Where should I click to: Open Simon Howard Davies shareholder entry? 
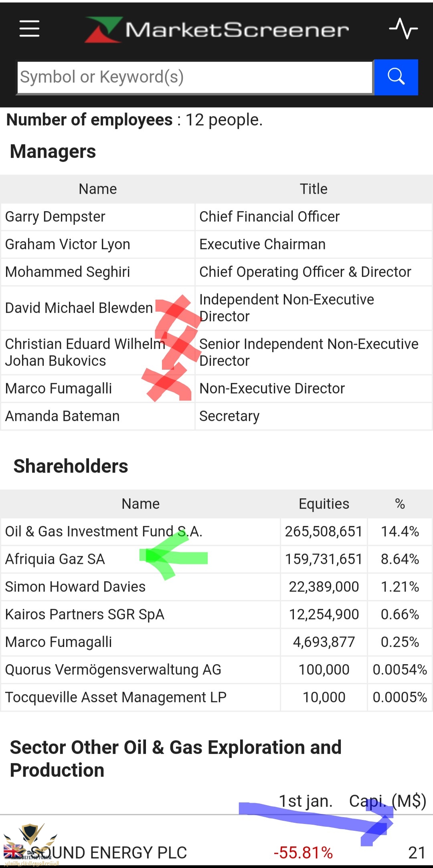(x=75, y=587)
